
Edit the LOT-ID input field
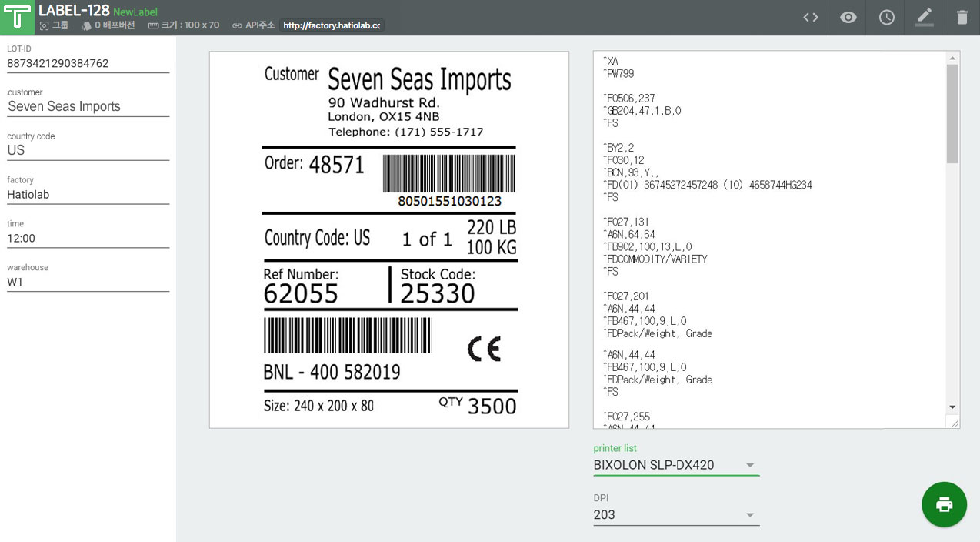88,64
